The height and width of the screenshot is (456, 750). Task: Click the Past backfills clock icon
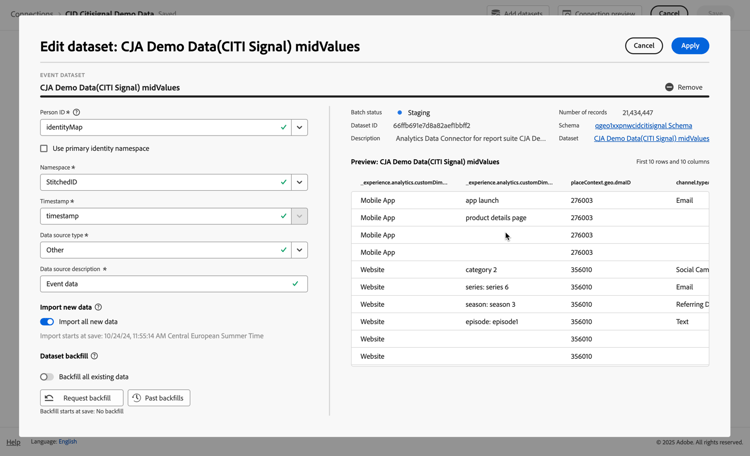(137, 398)
